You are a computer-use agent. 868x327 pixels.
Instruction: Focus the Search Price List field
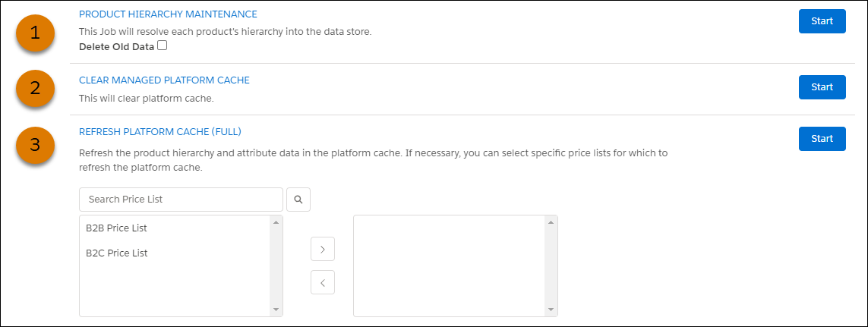pos(181,200)
